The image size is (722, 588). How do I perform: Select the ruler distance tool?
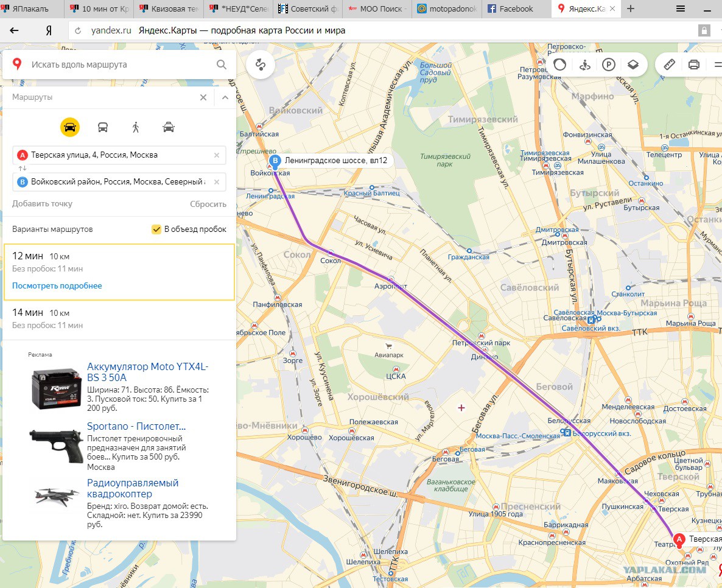669,65
